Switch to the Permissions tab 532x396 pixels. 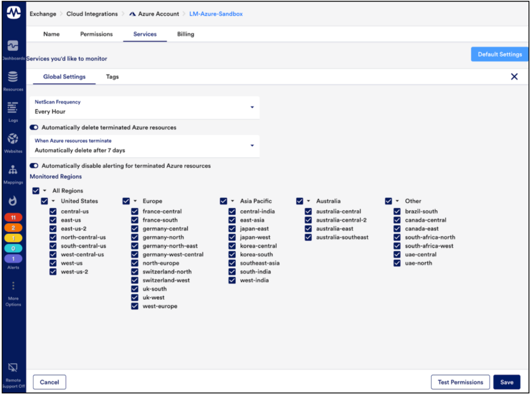pos(96,34)
